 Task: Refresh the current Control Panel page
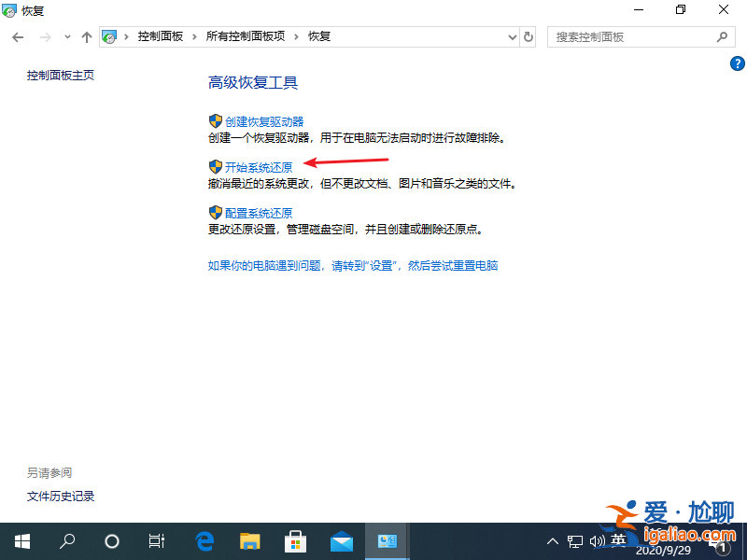coord(529,36)
